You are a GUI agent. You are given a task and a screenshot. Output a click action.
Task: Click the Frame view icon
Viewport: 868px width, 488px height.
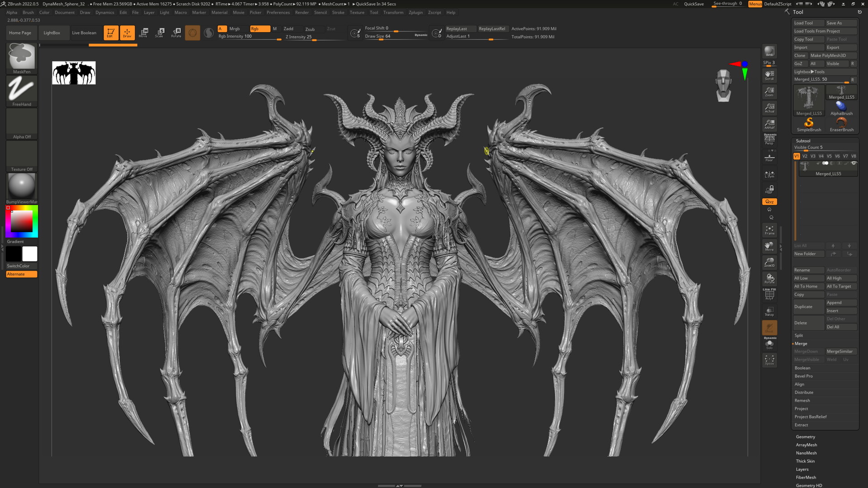tap(769, 230)
